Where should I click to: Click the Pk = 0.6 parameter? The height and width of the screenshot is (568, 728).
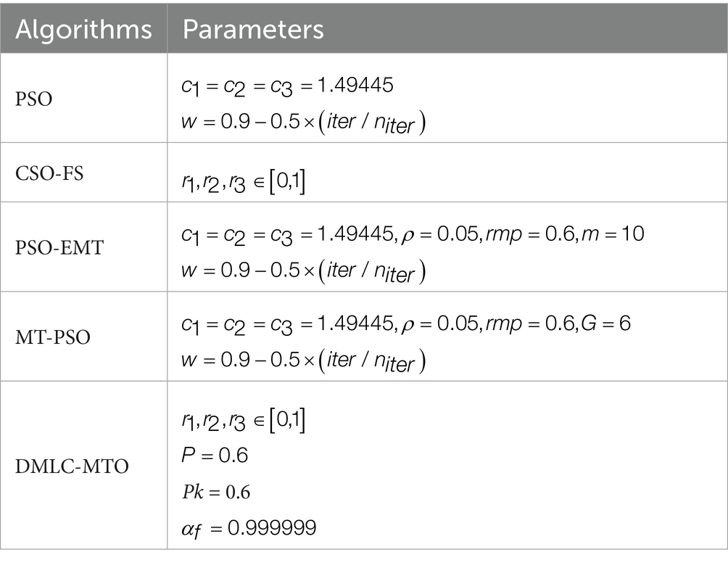[x=216, y=492]
